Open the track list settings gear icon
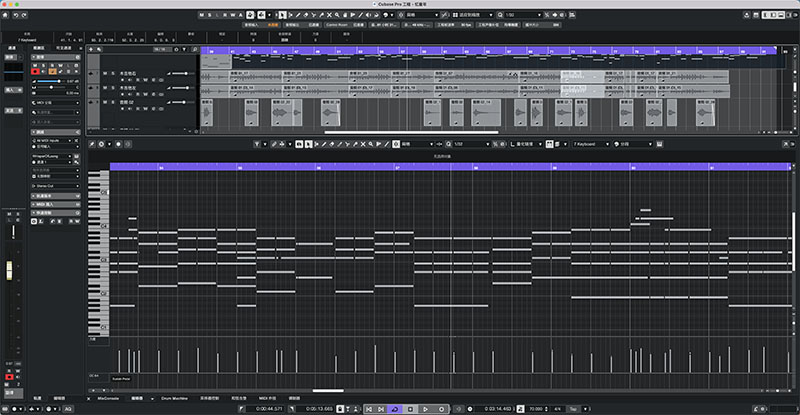 pyautogui.click(x=176, y=50)
